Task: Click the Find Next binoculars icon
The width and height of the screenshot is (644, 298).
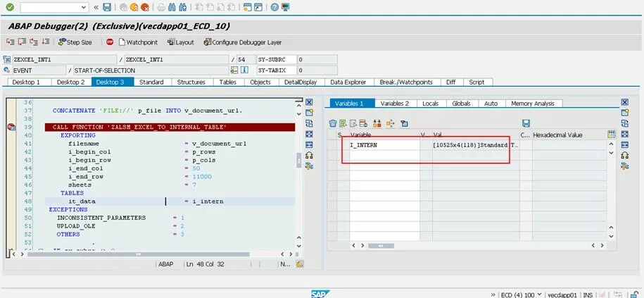Action: point(183,7)
